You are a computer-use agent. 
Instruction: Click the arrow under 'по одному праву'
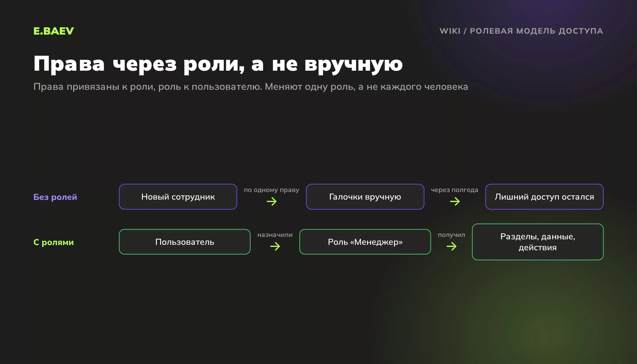272,201
